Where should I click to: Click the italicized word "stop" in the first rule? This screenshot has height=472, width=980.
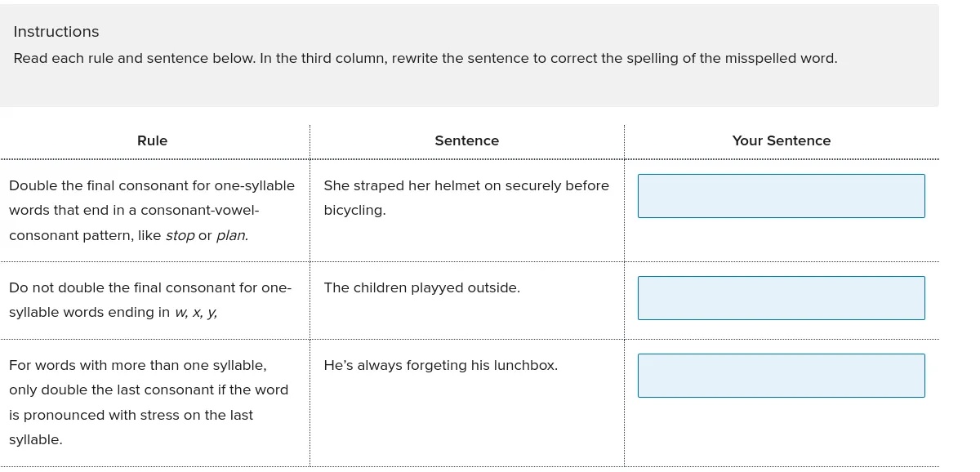(180, 235)
